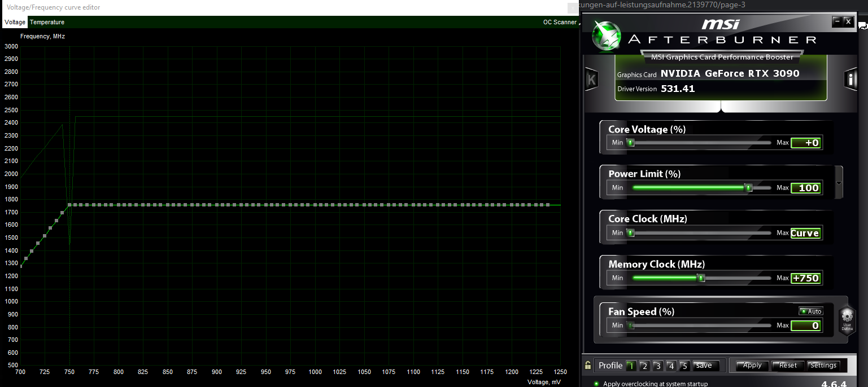868x387 pixels.
Task: Click the Fan Speed slider handle
Action: coord(631,326)
